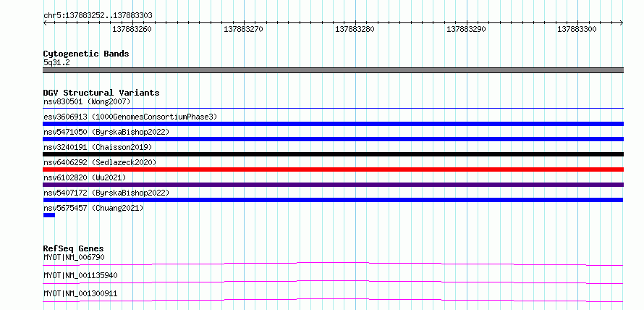
Task: Open variant nsv5675457 (Chuang2021) label
Action: pos(93,208)
